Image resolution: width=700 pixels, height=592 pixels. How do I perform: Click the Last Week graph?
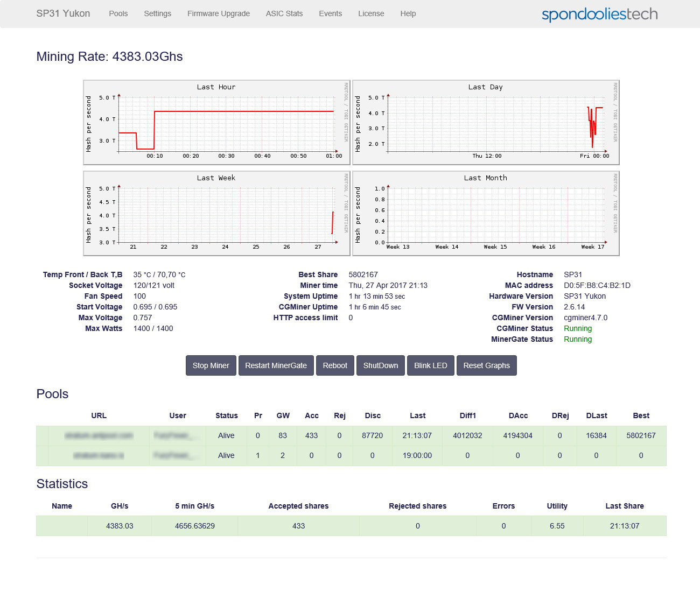click(216, 213)
